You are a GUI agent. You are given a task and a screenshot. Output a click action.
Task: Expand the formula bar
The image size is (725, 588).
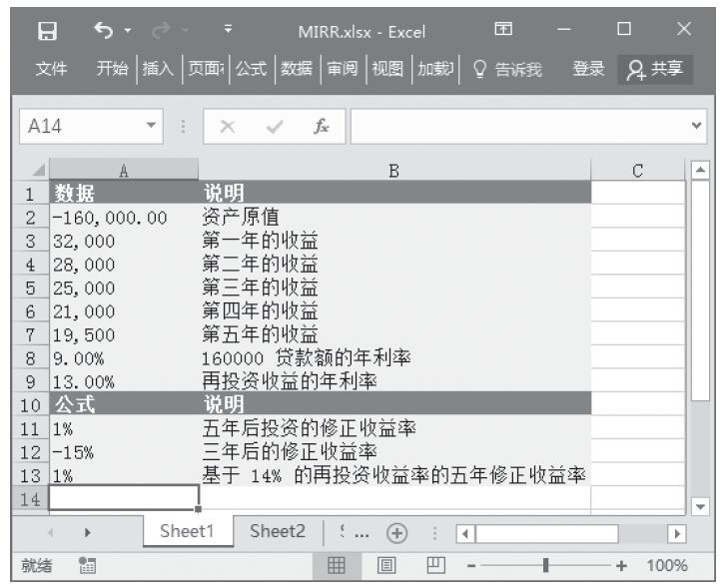click(x=696, y=128)
